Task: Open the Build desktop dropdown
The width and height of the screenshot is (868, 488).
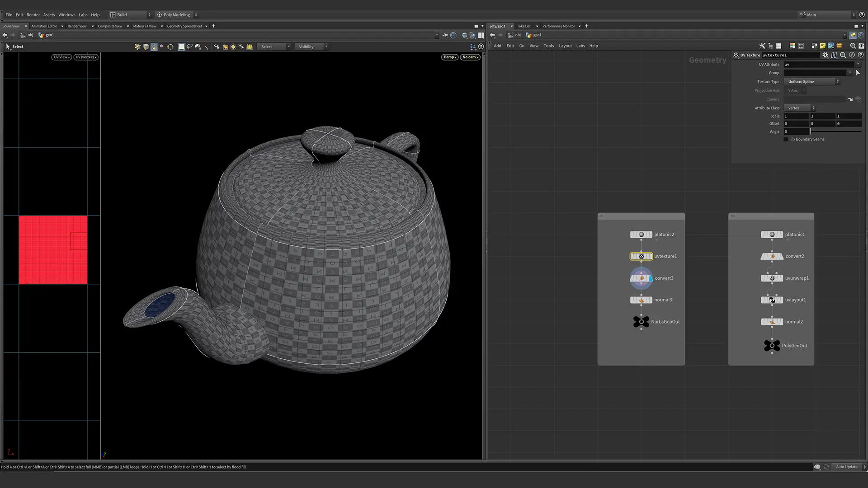Action: tap(130, 14)
